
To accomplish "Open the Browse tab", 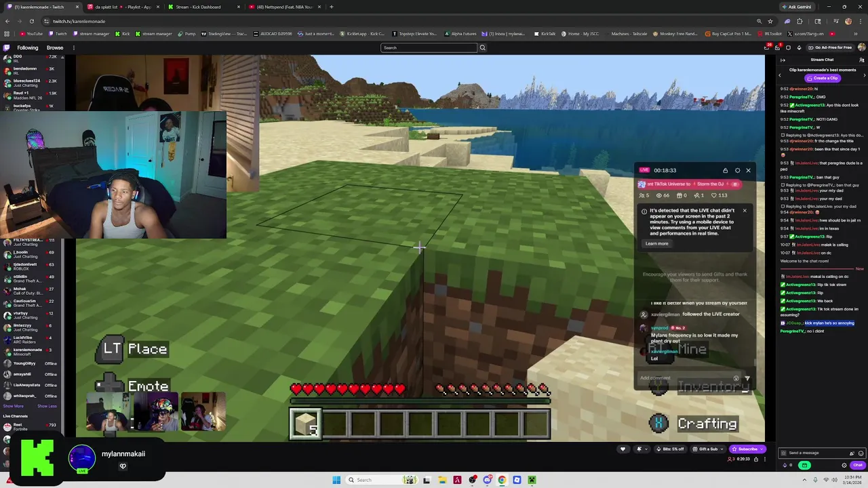I will [x=55, y=47].
